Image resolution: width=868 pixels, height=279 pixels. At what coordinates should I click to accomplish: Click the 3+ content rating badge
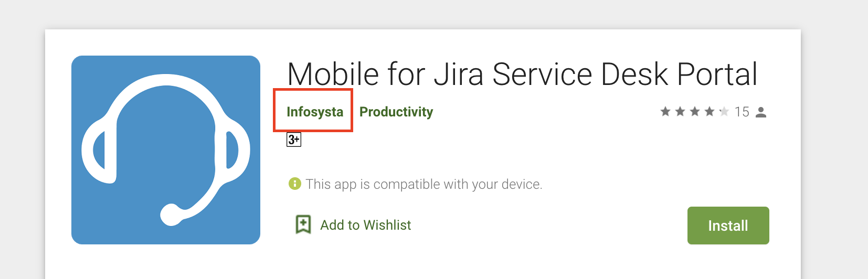[x=294, y=139]
